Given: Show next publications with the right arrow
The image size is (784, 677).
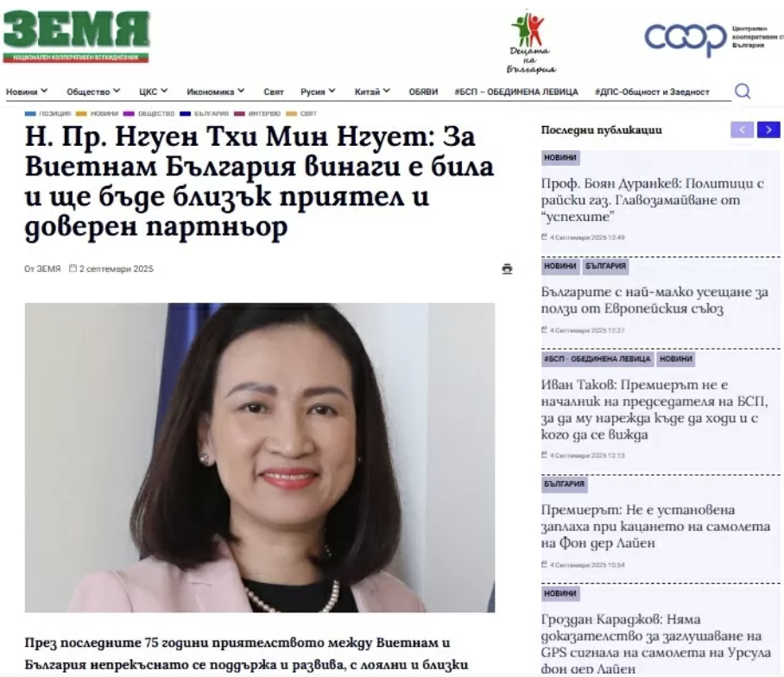Looking at the screenshot, I should coord(768,130).
